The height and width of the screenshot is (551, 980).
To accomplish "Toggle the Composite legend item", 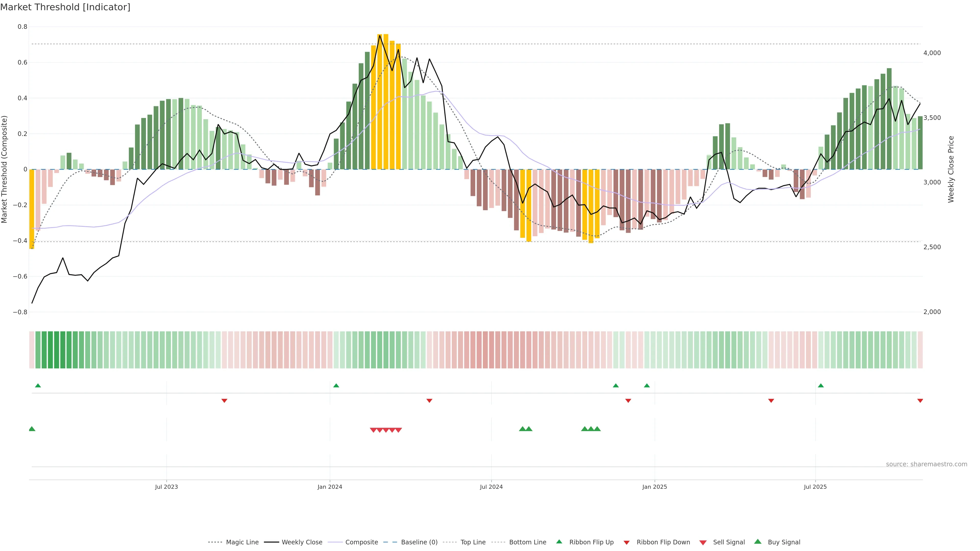I will click(x=361, y=542).
